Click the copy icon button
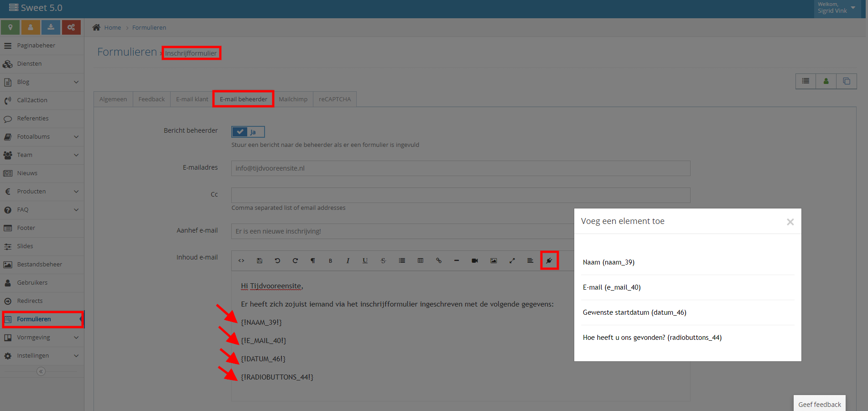Screen dimensions: 868x411 (x=847, y=81)
